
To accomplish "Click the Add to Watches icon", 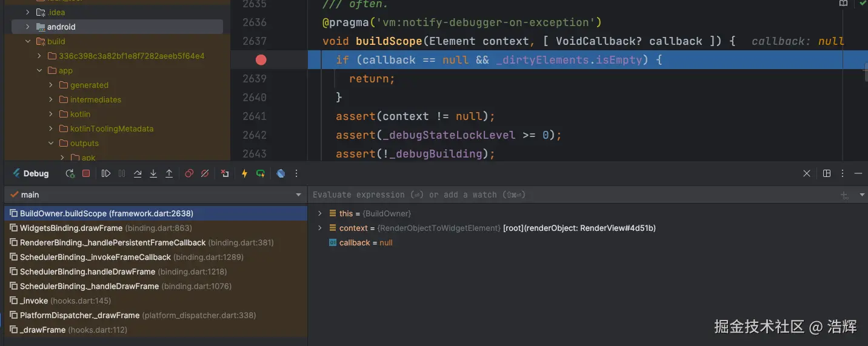I will coord(844,195).
